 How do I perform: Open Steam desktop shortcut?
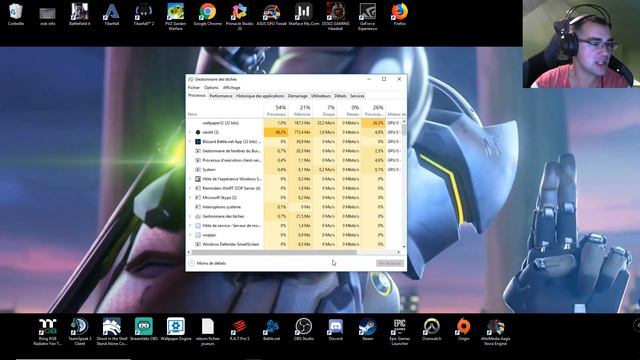pos(367,330)
